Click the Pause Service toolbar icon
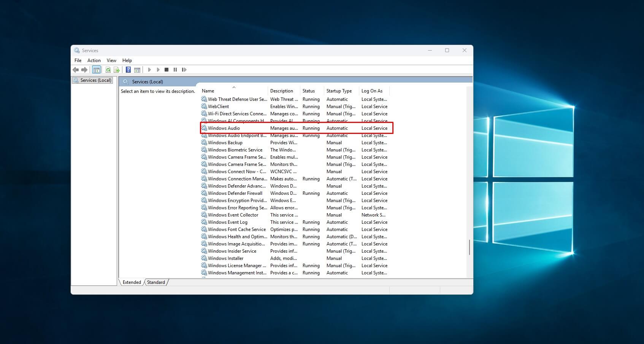The height and width of the screenshot is (344, 644). click(175, 70)
